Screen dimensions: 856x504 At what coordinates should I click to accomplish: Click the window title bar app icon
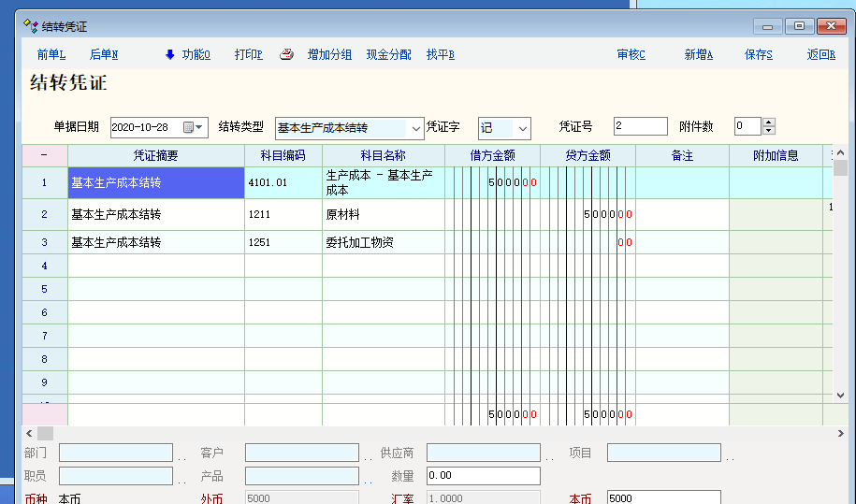32,26
